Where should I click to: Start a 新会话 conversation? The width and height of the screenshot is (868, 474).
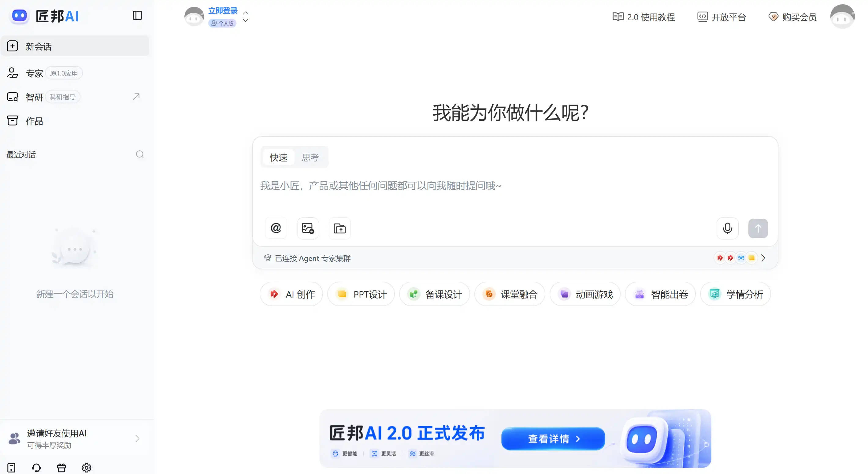(75, 46)
